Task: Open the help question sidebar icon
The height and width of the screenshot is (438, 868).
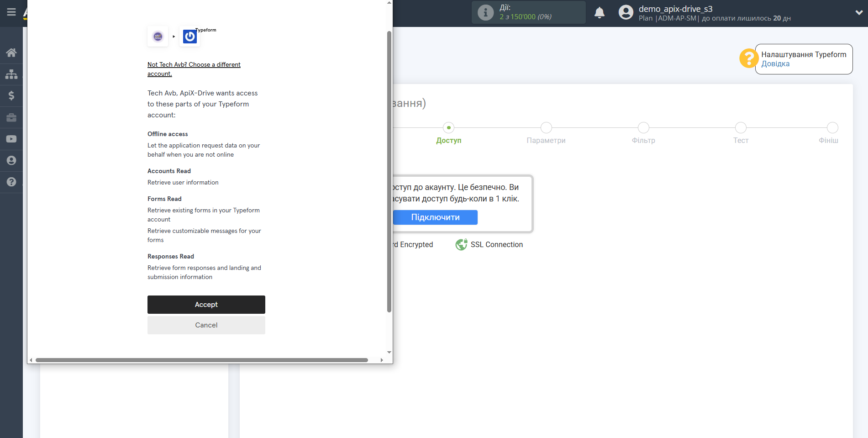Action: [x=11, y=182]
